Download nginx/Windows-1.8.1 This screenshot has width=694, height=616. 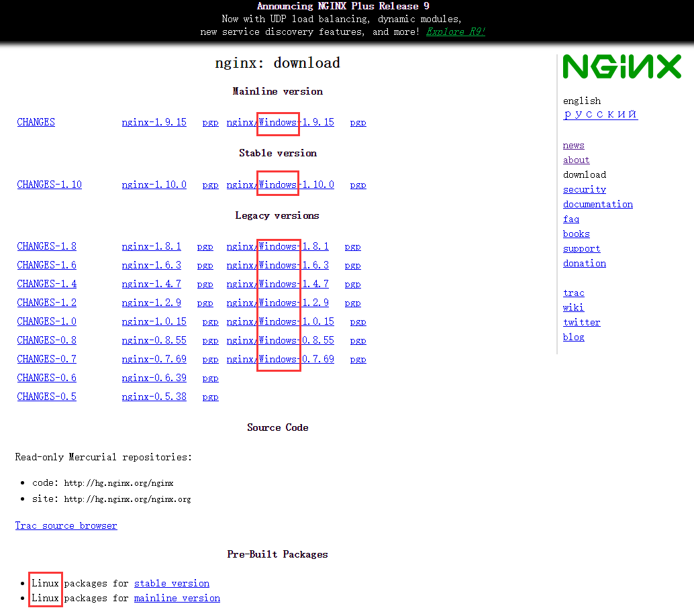[x=277, y=246]
